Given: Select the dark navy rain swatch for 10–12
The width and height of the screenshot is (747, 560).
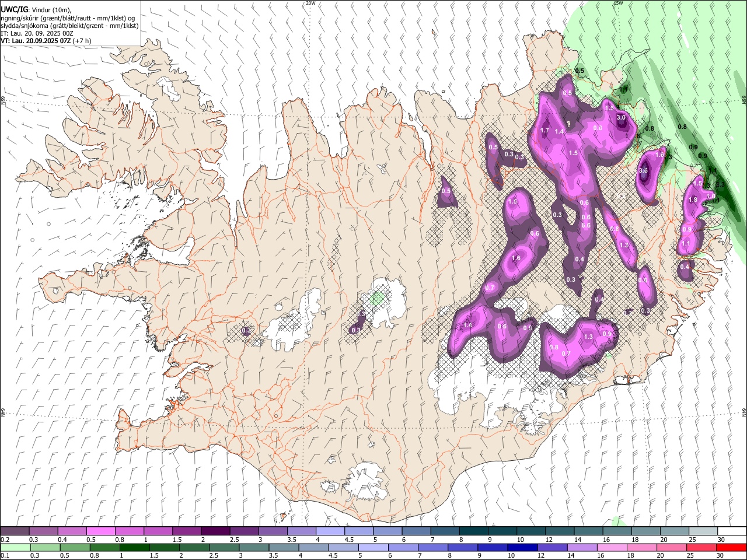Looking at the screenshot, I should click(x=522, y=547).
